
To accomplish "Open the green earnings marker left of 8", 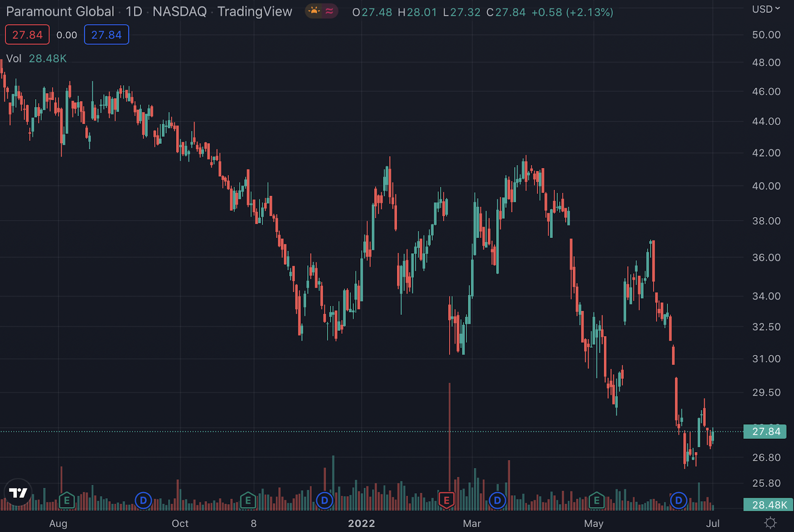I will [248, 500].
